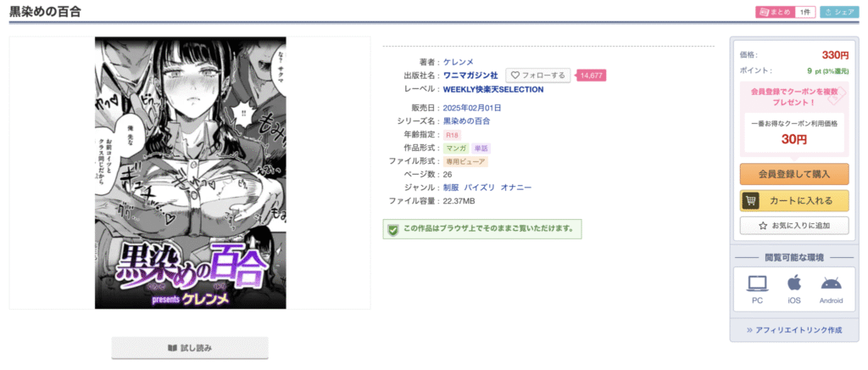Image resolution: width=868 pixels, height=370 pixels.
Task: Open author link ケレンメ
Action: click(x=459, y=62)
